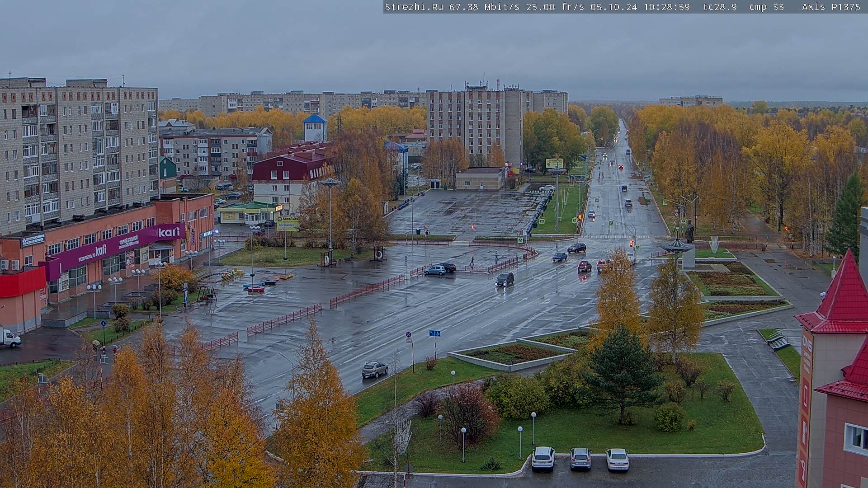Click the "25.00 fr/s" frame rate value
This screenshot has height=488, width=868.
[556, 7]
